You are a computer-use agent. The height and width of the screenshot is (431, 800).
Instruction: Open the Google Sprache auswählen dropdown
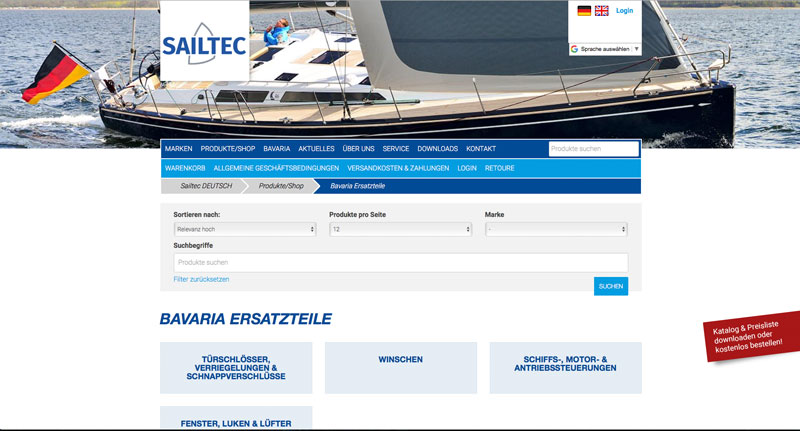click(605, 49)
